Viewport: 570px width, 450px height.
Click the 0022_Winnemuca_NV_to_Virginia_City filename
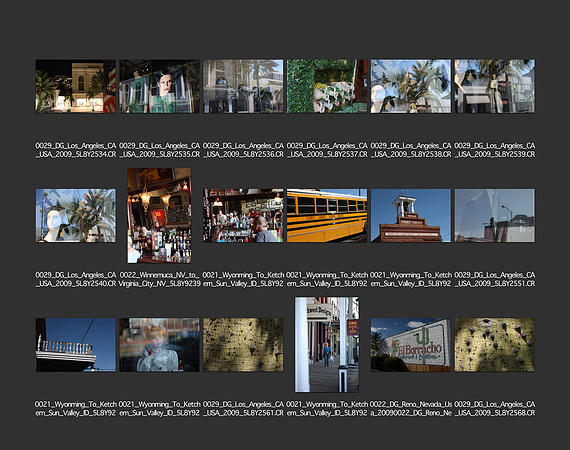tap(160, 279)
